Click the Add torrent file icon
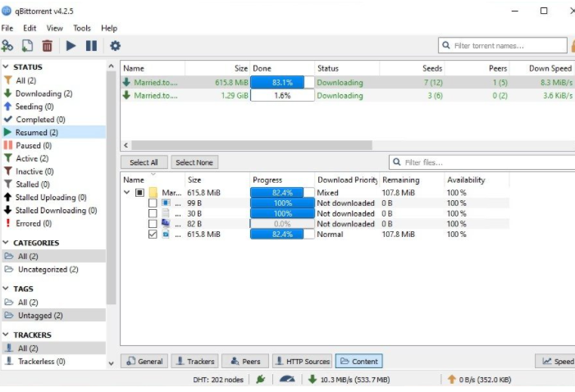Viewport: 575px width, 392px height. point(28,46)
